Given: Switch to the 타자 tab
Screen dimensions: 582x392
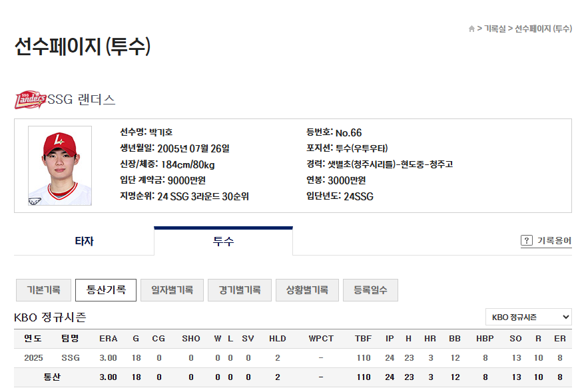Looking at the screenshot, I should 84,240.
